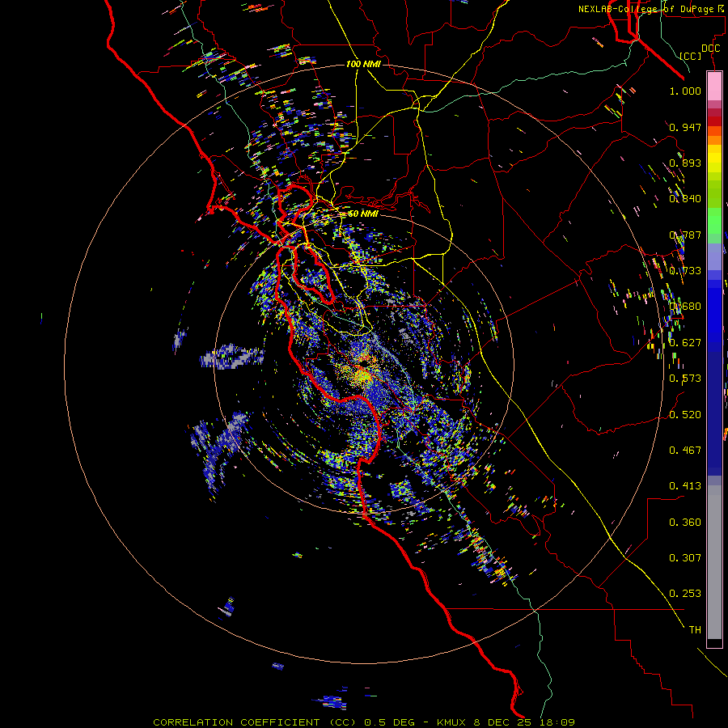Click the 0.360 legend value
This screenshot has width=728, height=728.
coord(685,523)
